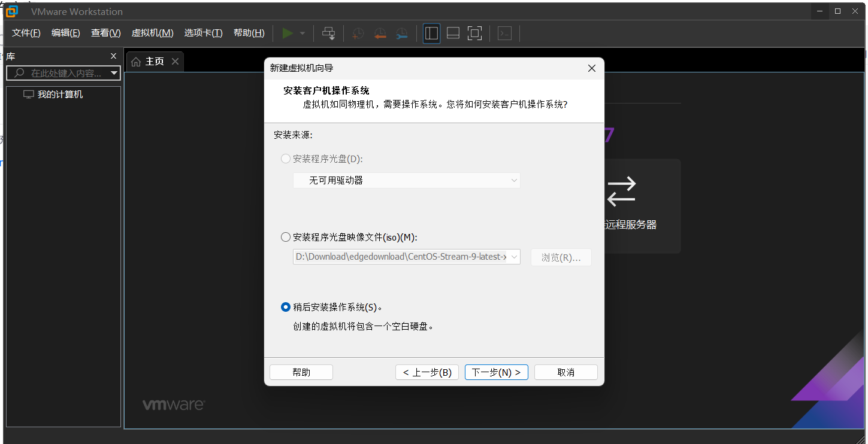The height and width of the screenshot is (444, 868).
Task: Click the connect to remote server arrows icon
Action: [x=621, y=191]
